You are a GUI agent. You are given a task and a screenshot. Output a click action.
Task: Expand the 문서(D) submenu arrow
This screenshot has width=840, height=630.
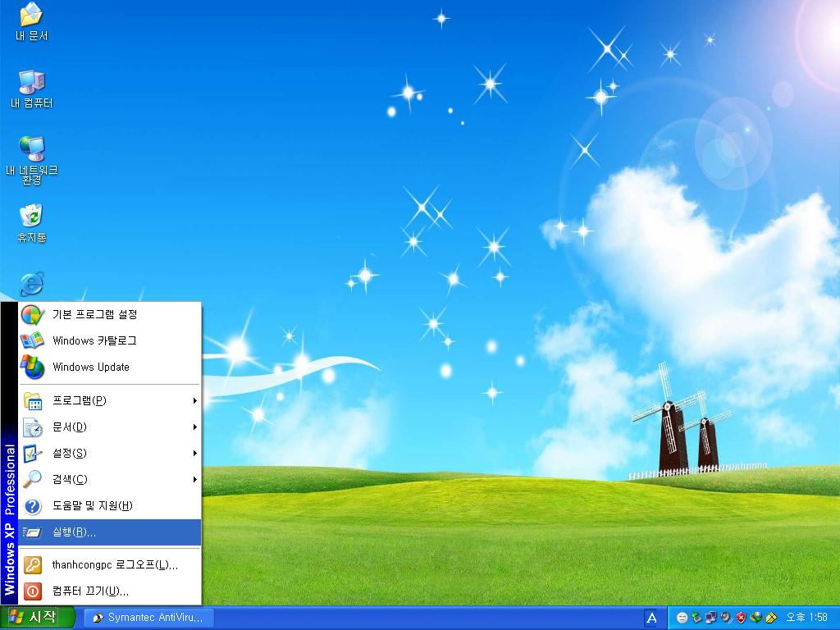[x=195, y=427]
